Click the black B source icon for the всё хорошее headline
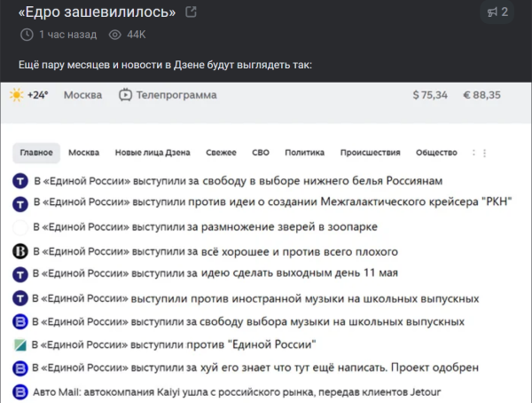The width and height of the screenshot is (532, 403). (x=20, y=251)
